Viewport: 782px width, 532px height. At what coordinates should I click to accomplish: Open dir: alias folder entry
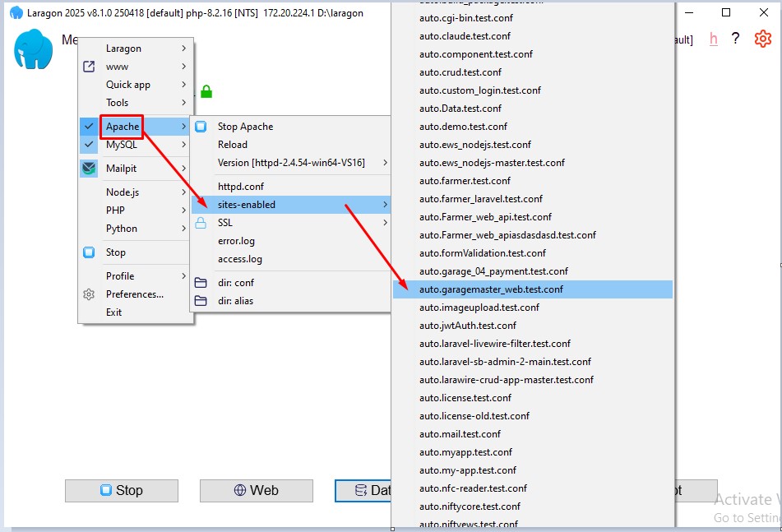(x=291, y=301)
